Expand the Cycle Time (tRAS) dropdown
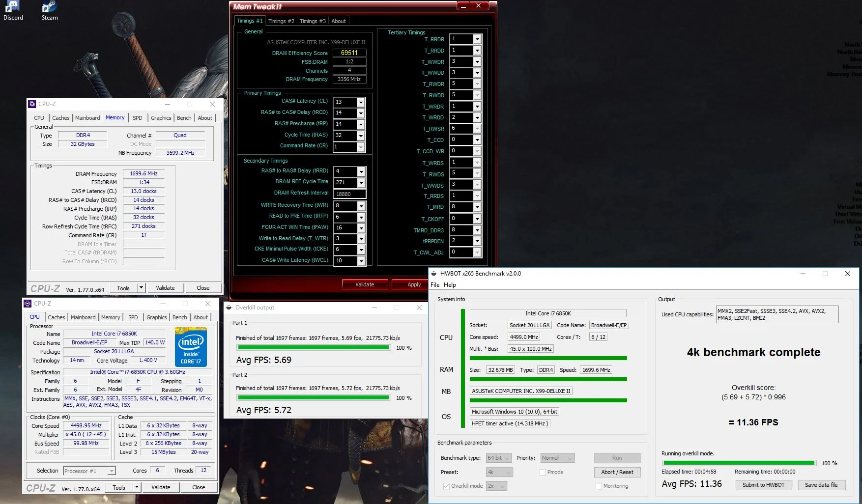 pyautogui.click(x=361, y=136)
